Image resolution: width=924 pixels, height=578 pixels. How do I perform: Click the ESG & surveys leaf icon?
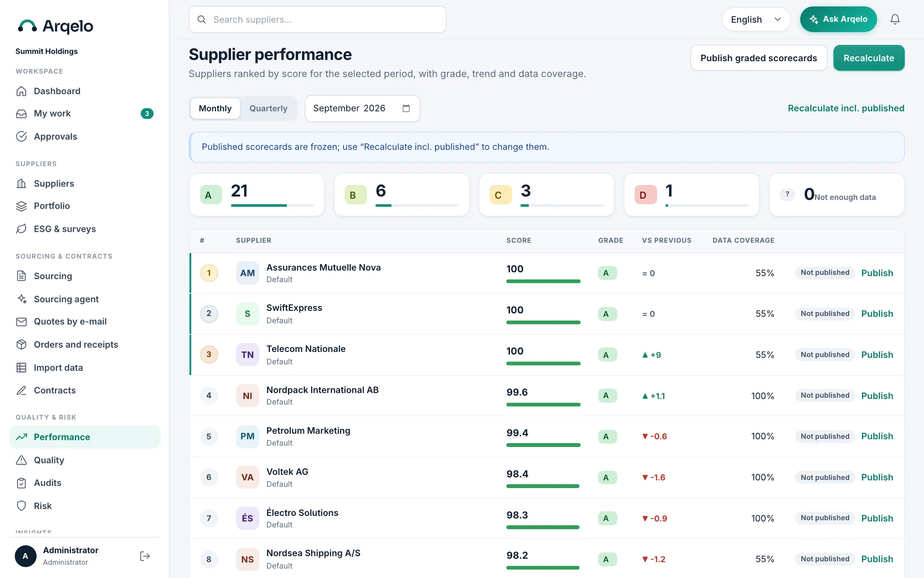point(21,229)
